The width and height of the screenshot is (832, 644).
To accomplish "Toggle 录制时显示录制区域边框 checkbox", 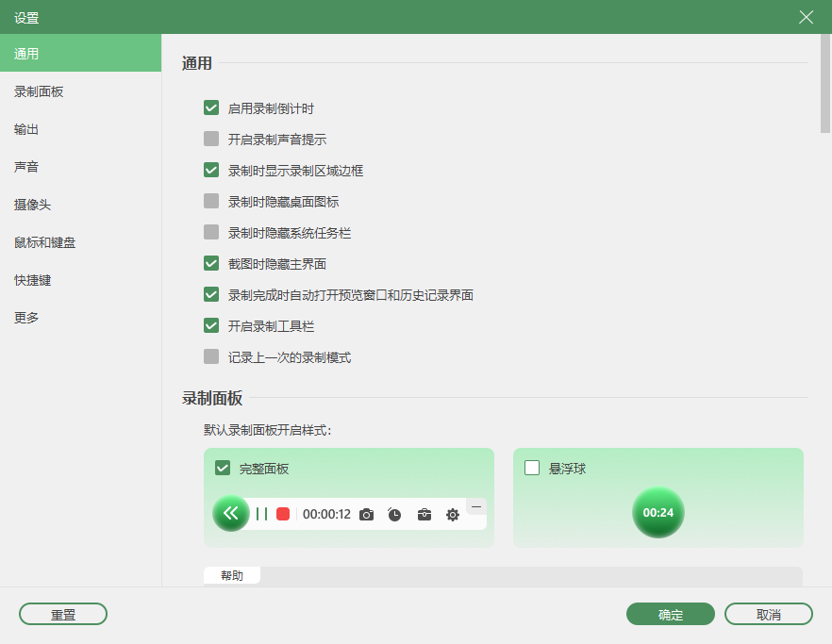I will (x=211, y=171).
